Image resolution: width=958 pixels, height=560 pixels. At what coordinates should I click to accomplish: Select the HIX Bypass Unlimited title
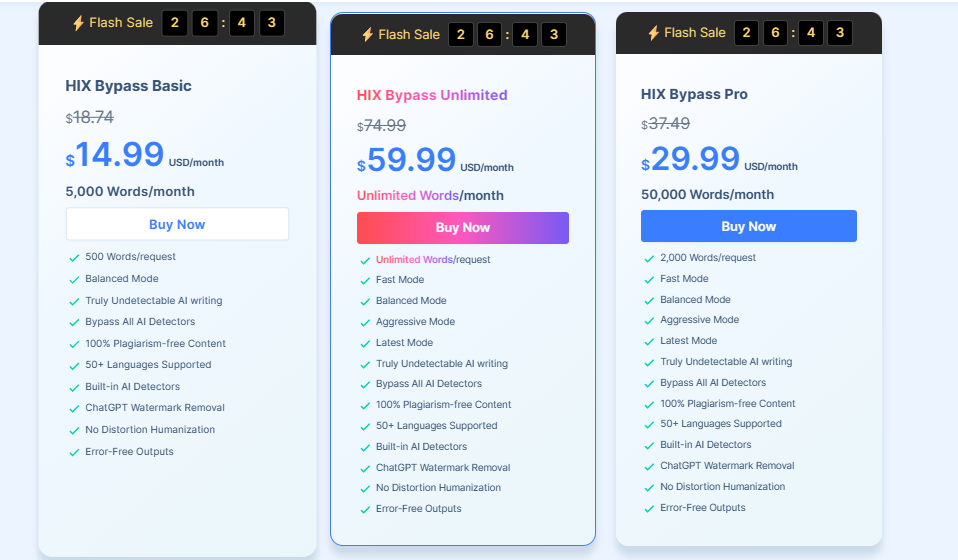(x=432, y=95)
